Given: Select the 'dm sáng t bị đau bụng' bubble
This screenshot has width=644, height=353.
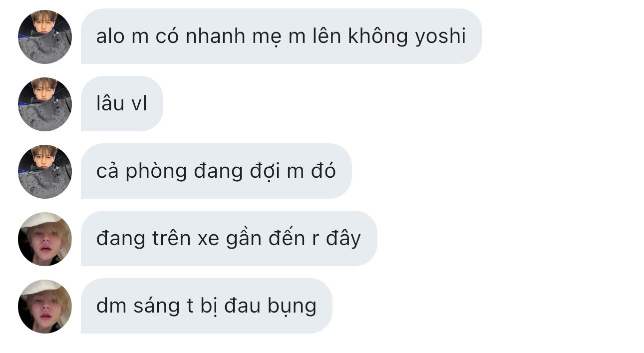Looking at the screenshot, I should 207,306.
